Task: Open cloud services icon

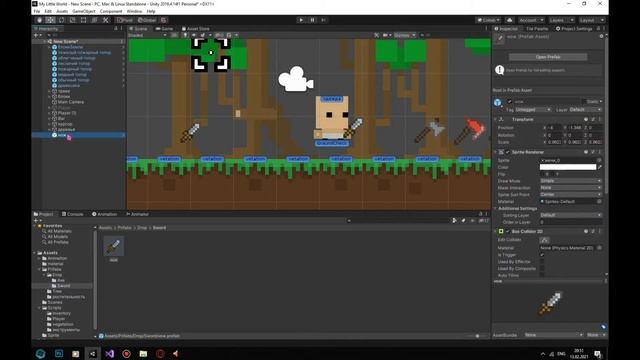Action: 509,20
